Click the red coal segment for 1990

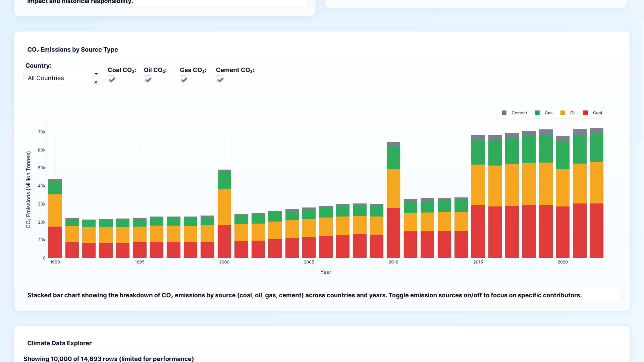point(55,242)
